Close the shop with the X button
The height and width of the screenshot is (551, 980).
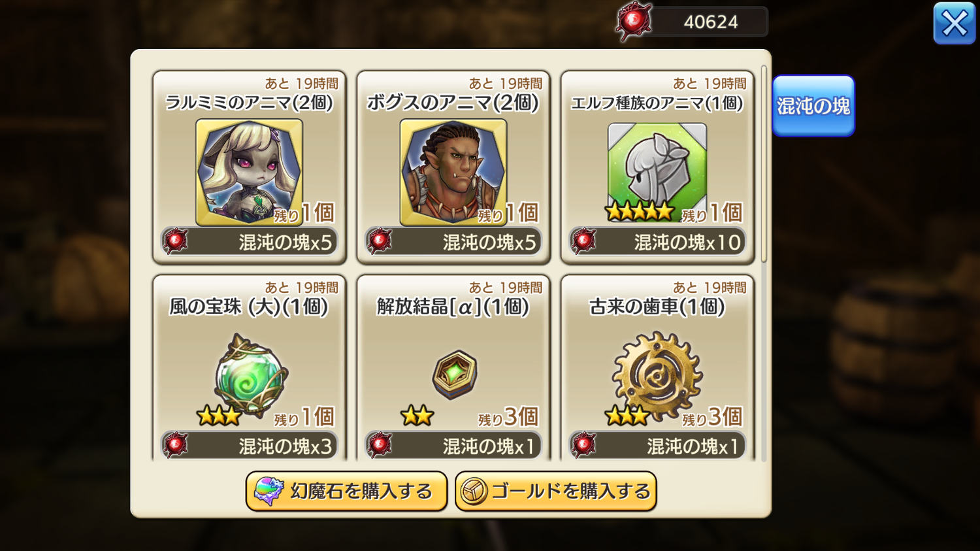click(x=955, y=24)
